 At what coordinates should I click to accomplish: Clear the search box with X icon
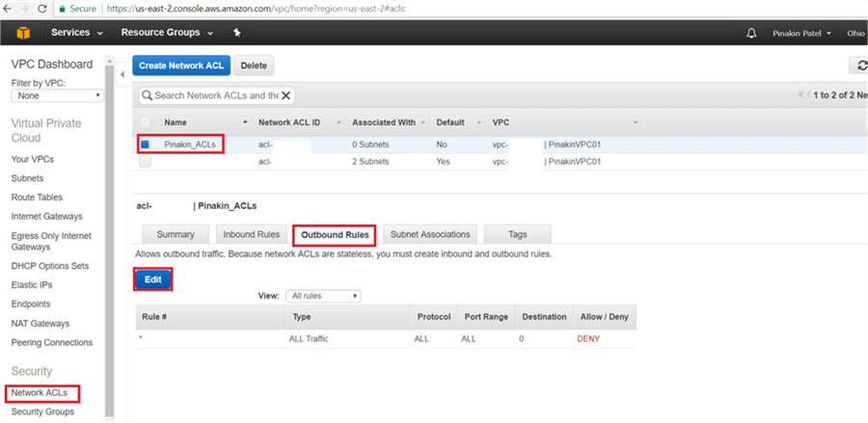tap(285, 95)
